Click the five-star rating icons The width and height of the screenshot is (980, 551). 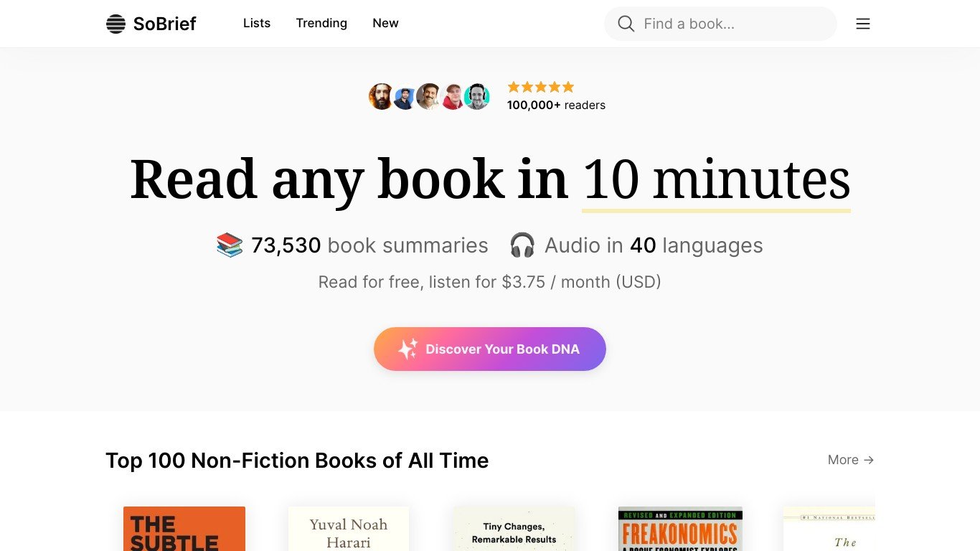[x=541, y=88]
